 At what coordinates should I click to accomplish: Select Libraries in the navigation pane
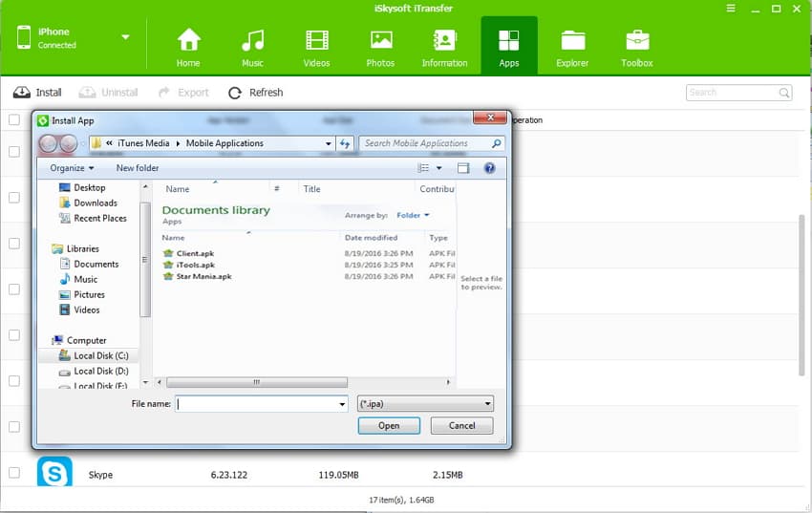click(x=75, y=249)
